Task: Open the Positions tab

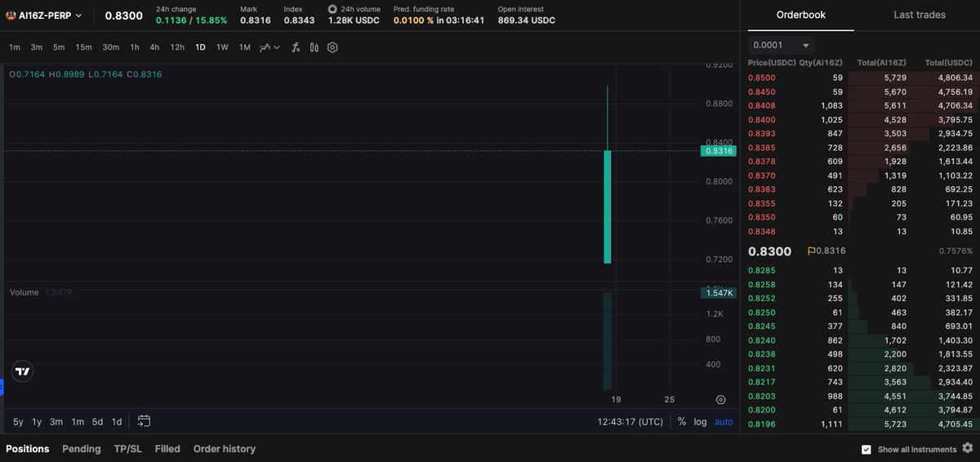Action: click(x=28, y=449)
